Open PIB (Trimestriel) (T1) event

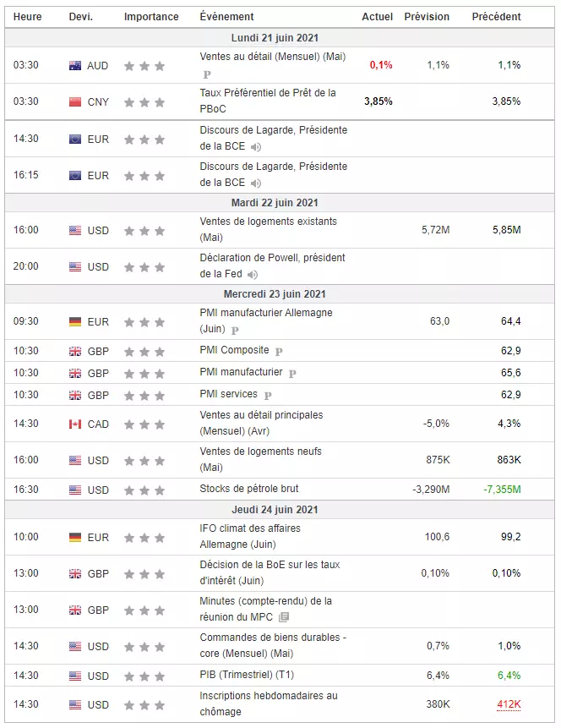[x=247, y=675]
